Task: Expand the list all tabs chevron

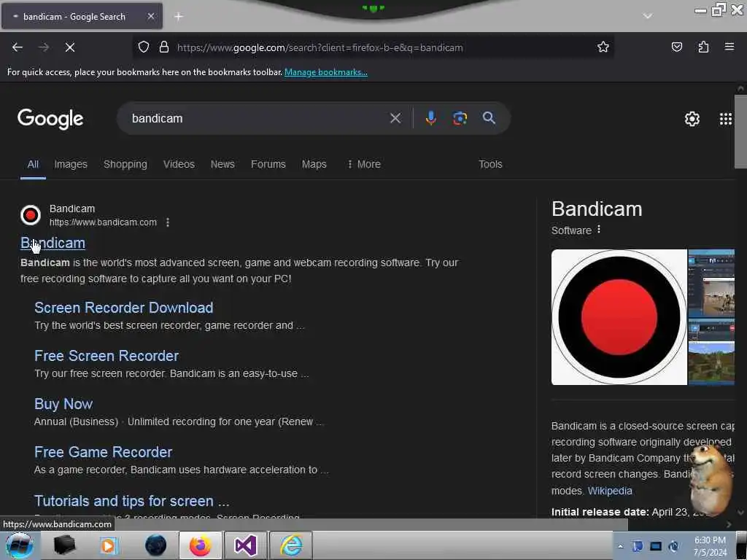Action: pyautogui.click(x=647, y=16)
